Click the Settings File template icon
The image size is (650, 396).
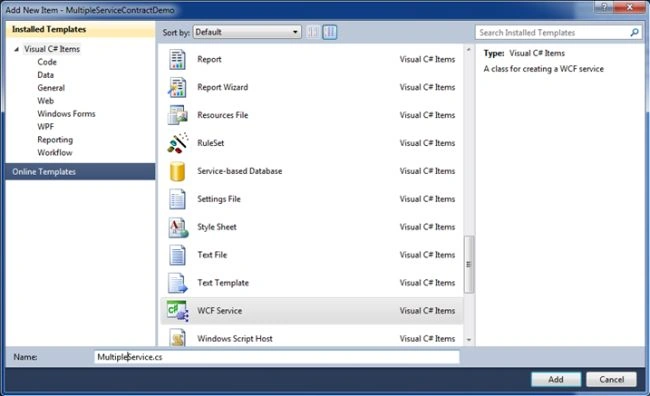(x=177, y=199)
